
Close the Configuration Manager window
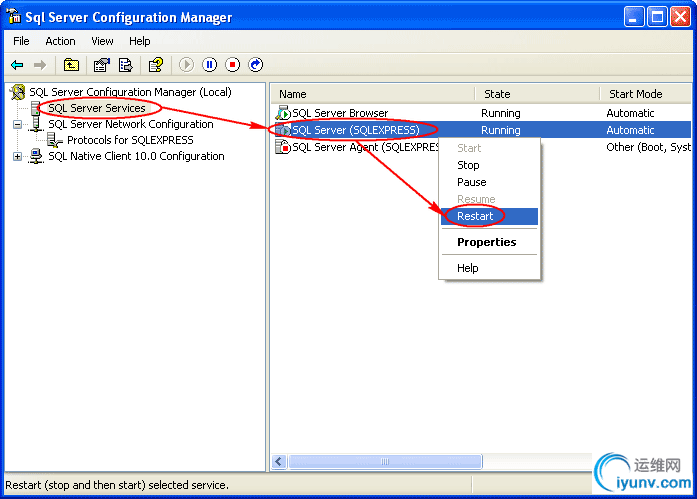[x=681, y=17]
